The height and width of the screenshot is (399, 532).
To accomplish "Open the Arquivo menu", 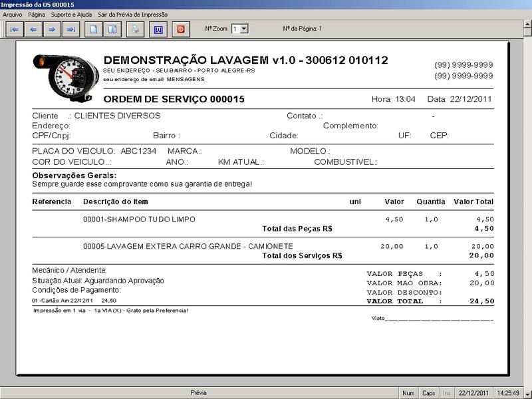I will 13,15.
